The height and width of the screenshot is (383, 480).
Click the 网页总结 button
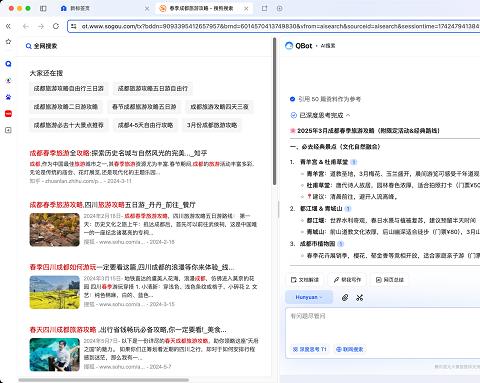tap(390, 280)
